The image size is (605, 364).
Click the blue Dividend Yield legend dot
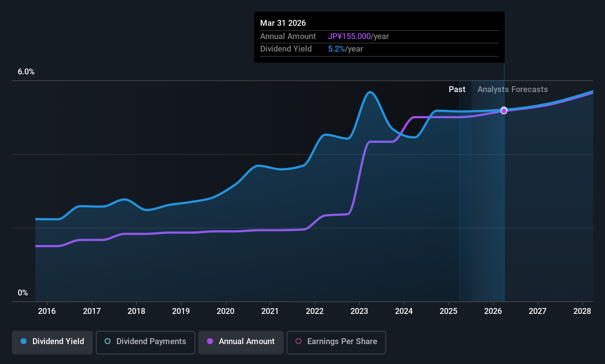24,341
